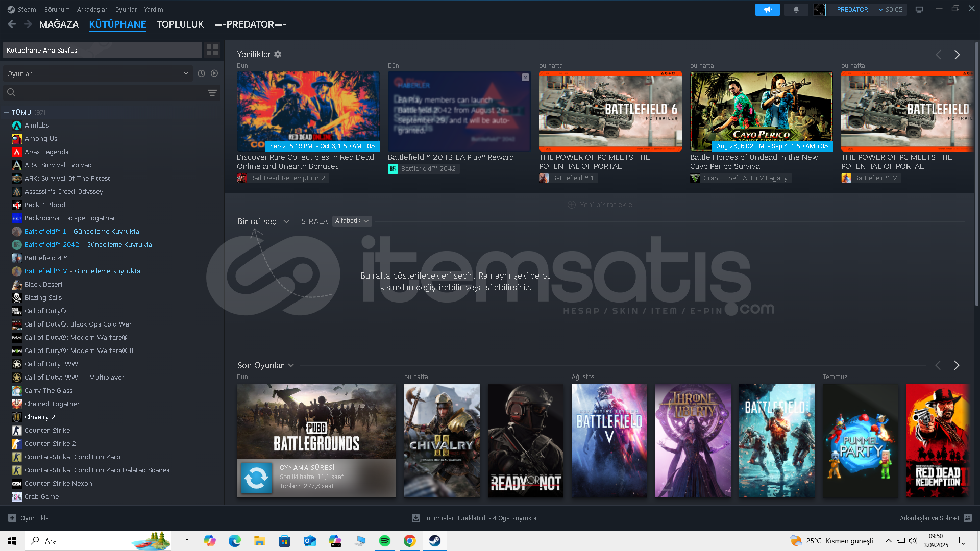The image size is (980, 551).
Task: Open the Ready or Not cover
Action: (526, 441)
